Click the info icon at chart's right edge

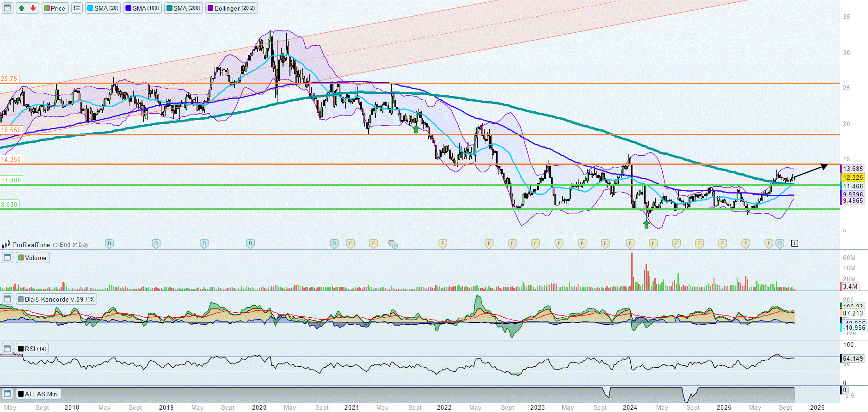coord(794,243)
